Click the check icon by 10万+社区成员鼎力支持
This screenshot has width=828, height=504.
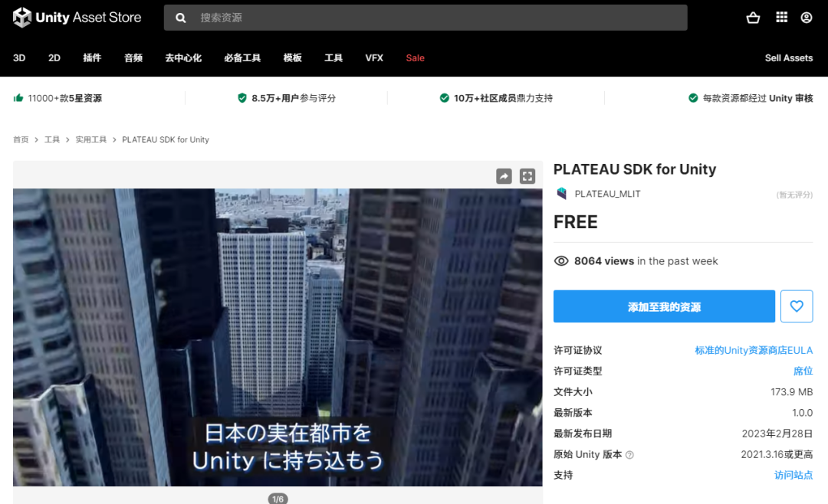click(444, 97)
